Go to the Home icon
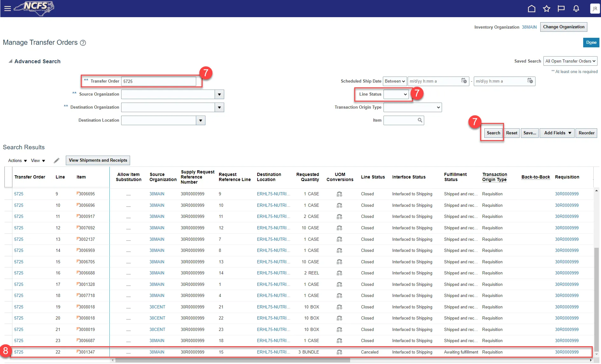 [531, 9]
